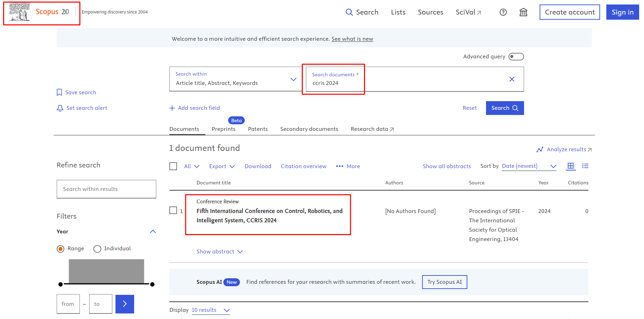Click the institution building icon

tap(523, 12)
